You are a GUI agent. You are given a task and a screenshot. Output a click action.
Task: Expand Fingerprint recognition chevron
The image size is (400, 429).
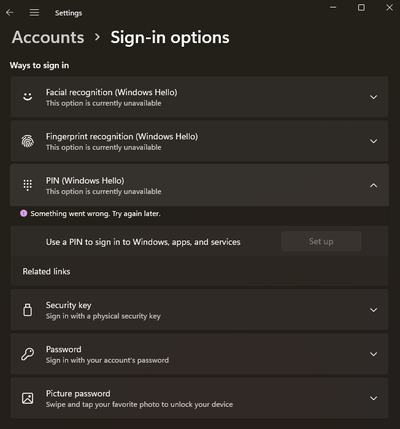(374, 141)
